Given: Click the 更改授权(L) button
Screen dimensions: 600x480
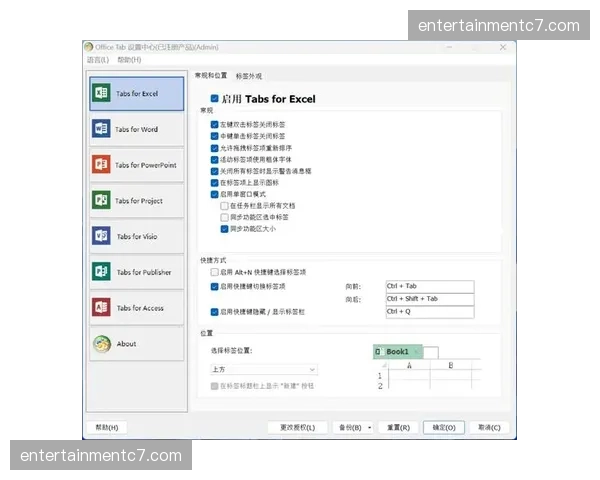Looking at the screenshot, I should pos(298,428).
